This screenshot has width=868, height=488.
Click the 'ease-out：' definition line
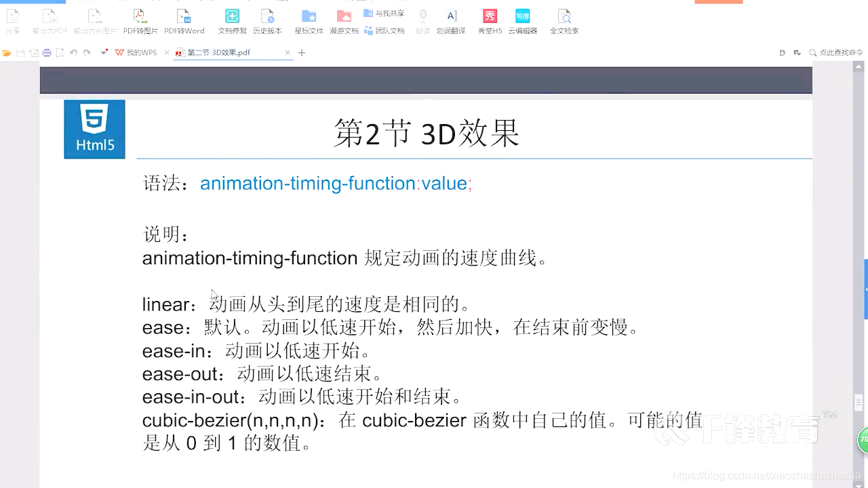coord(262,373)
